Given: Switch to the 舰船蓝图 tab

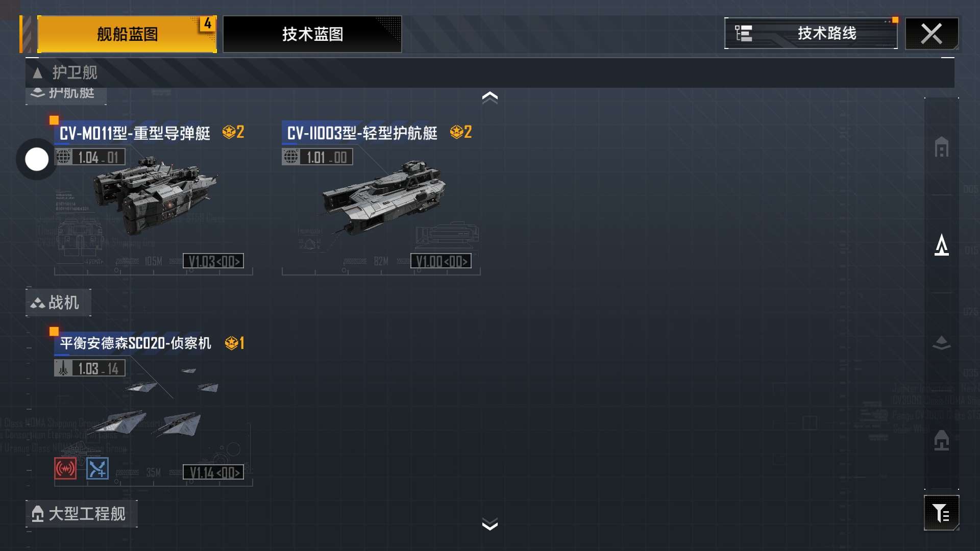Looking at the screenshot, I should click(x=127, y=34).
